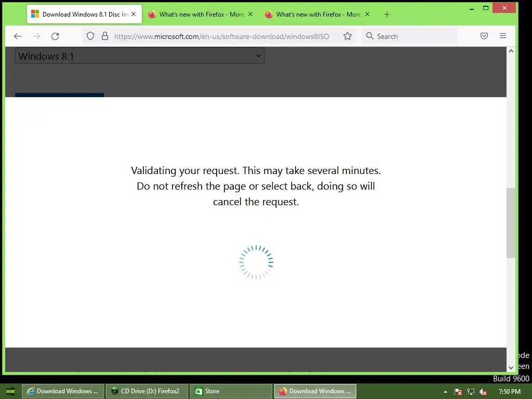Open tracking protection shield icon
Image resolution: width=532 pixels, height=399 pixels.
[x=90, y=36]
